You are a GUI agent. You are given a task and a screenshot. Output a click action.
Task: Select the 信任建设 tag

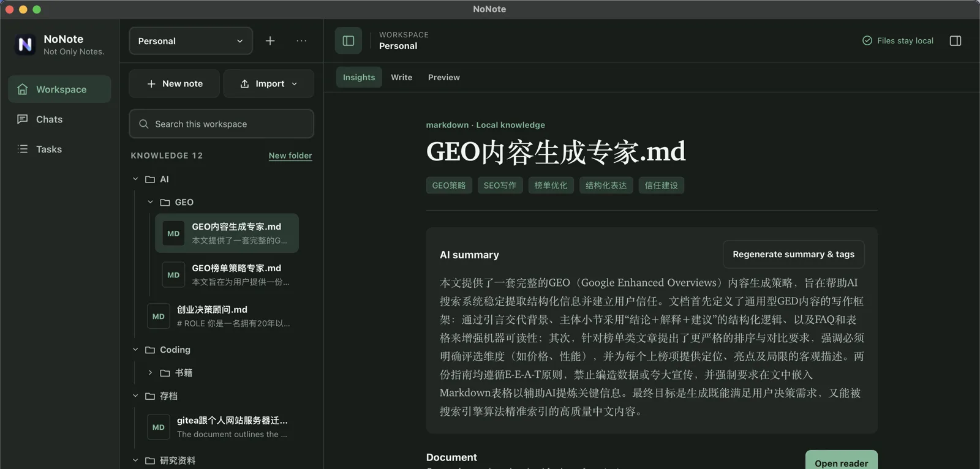[661, 186]
